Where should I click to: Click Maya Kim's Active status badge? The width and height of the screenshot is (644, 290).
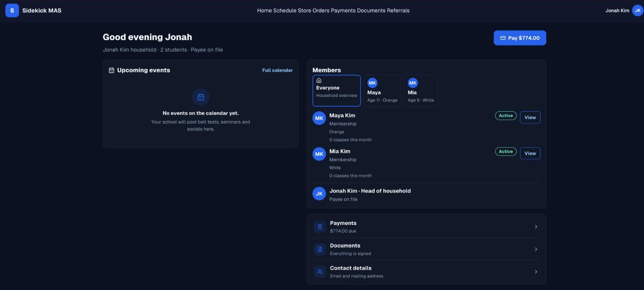click(506, 116)
